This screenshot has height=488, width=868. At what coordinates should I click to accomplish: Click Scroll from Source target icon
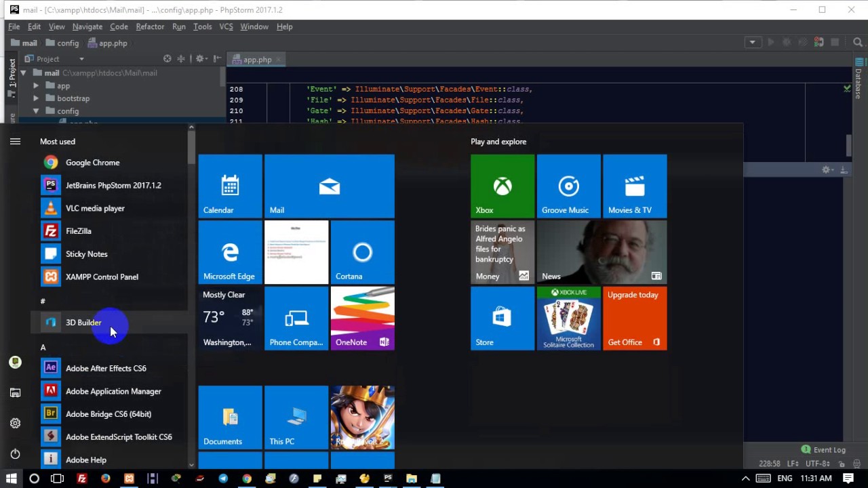(167, 59)
